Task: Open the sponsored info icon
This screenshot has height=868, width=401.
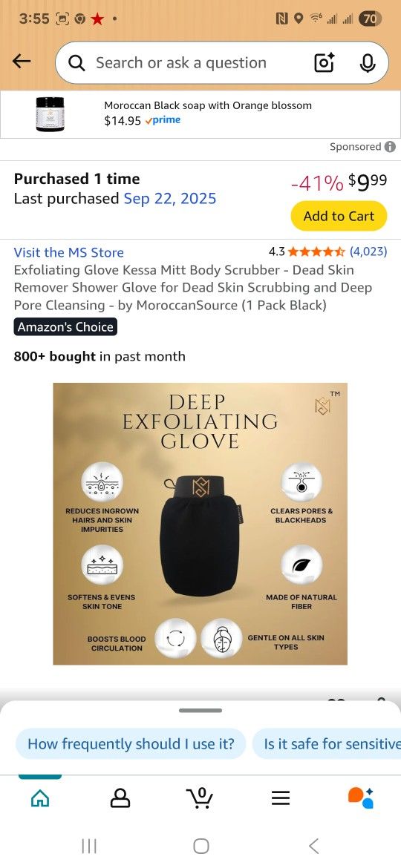Action: [390, 147]
